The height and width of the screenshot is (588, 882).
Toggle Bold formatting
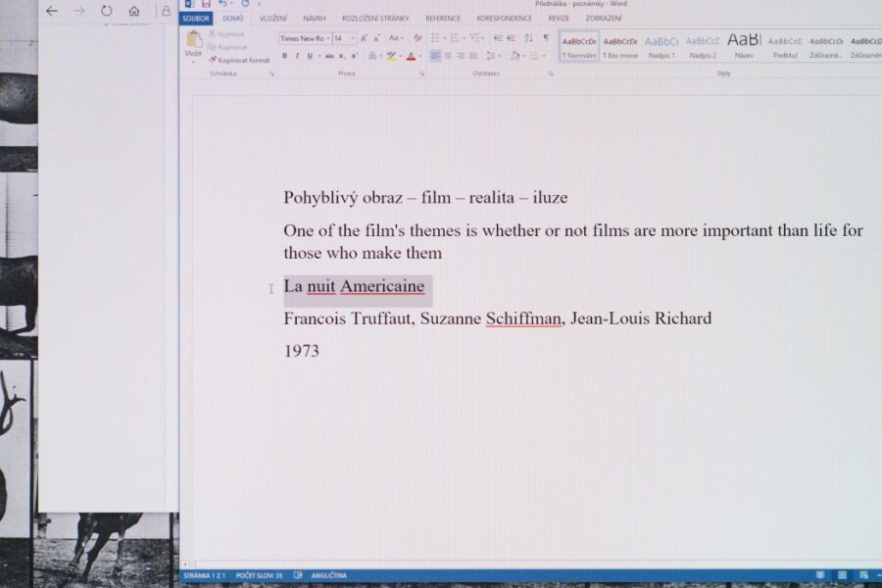(x=285, y=56)
